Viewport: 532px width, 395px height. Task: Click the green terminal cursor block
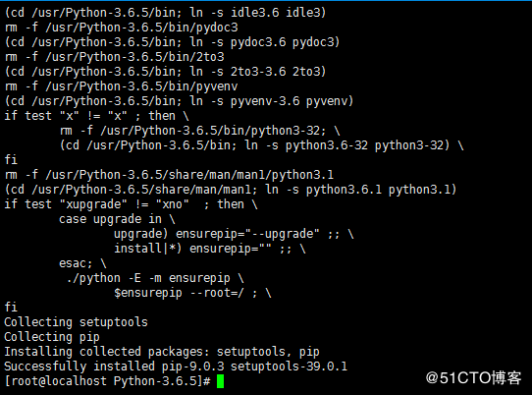tap(220, 381)
